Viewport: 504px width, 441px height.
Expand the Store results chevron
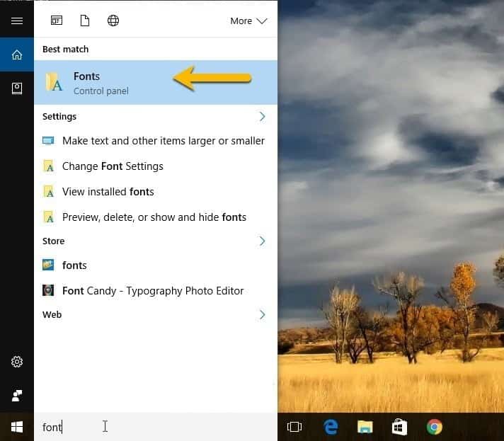point(262,241)
